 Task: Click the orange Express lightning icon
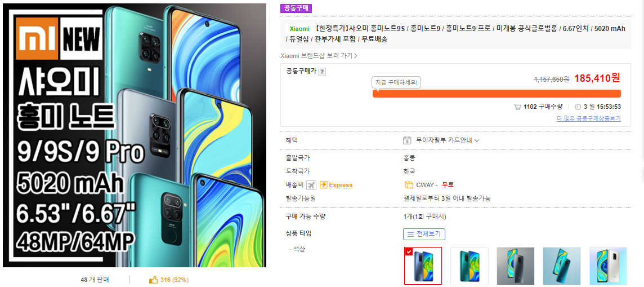(323, 185)
